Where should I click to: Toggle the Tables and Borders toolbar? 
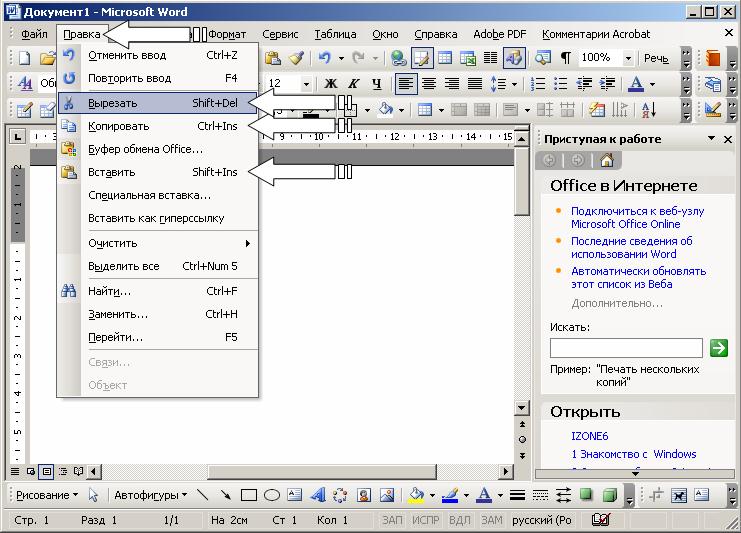coord(422,58)
